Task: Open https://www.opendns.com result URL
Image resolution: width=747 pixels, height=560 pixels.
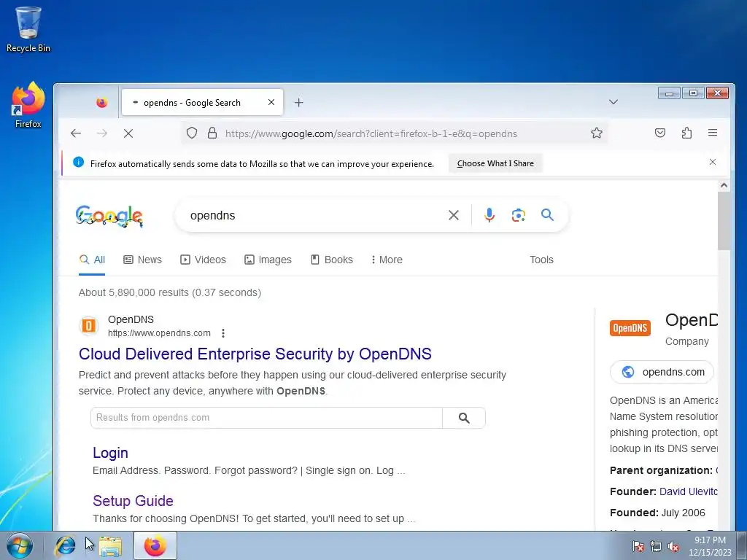Action: [159, 332]
